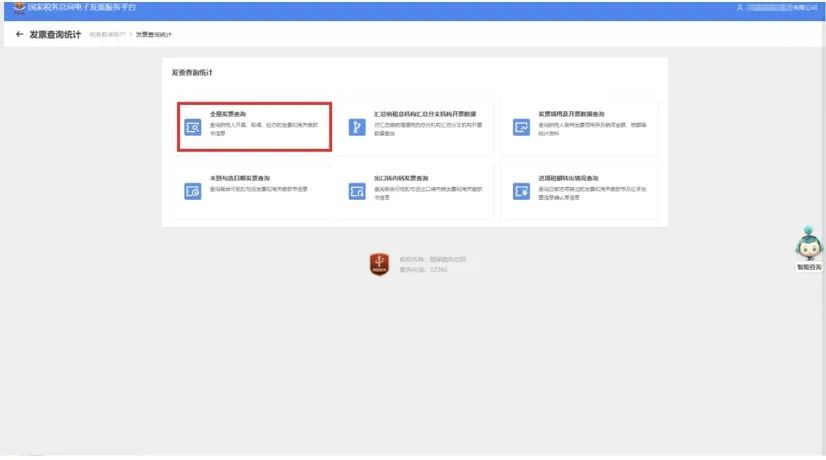The width and height of the screenshot is (826, 460).
Task: Click the user avatar icon at top right
Action: (x=739, y=7)
